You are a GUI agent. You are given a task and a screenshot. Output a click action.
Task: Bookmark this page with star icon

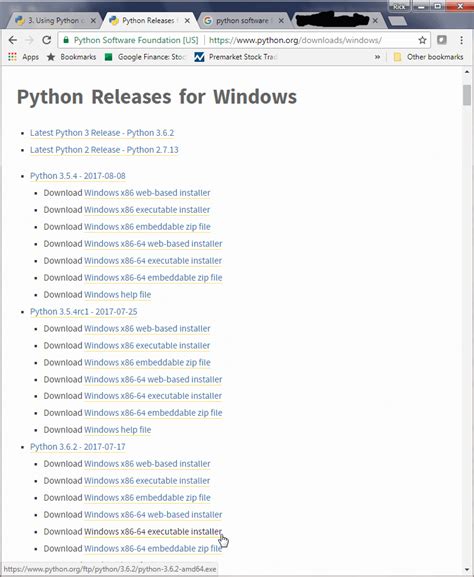[422, 40]
